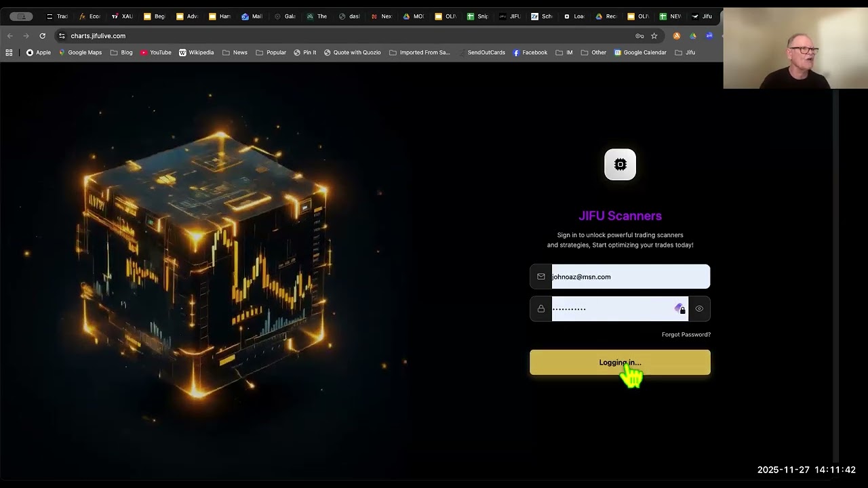Switch to the Ham browser tab
Screen dimensions: 868x488
point(220,16)
